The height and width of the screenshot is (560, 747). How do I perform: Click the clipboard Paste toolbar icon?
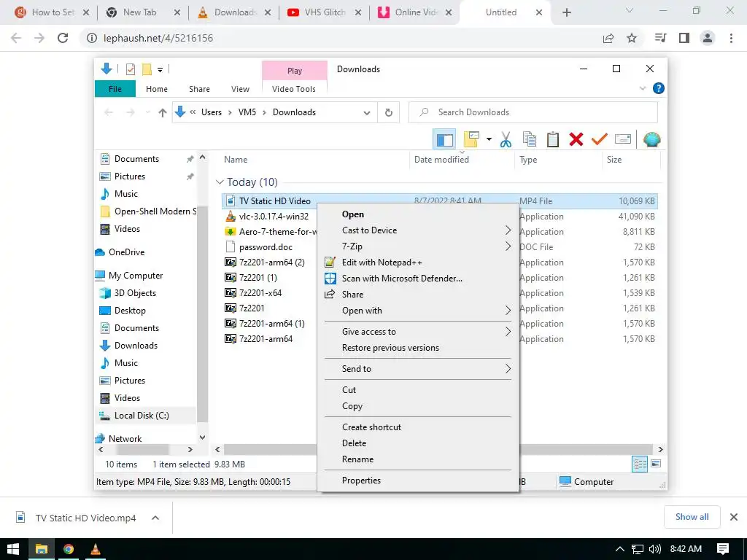coord(553,139)
